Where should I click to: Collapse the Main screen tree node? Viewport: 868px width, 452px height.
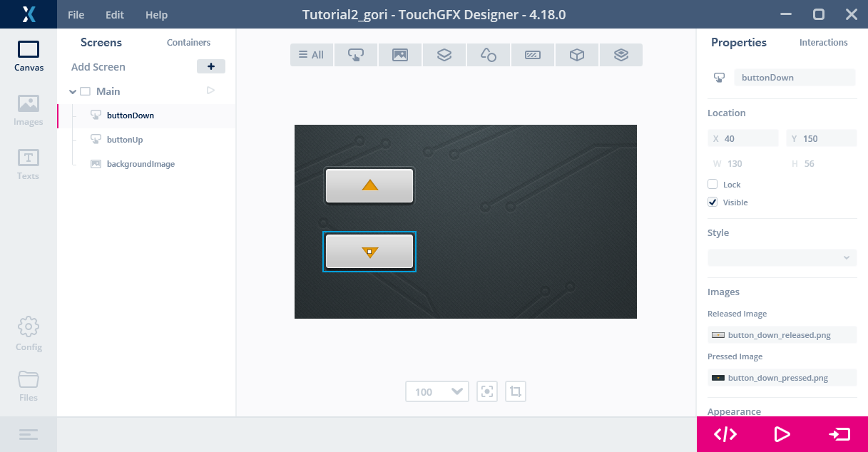click(73, 91)
